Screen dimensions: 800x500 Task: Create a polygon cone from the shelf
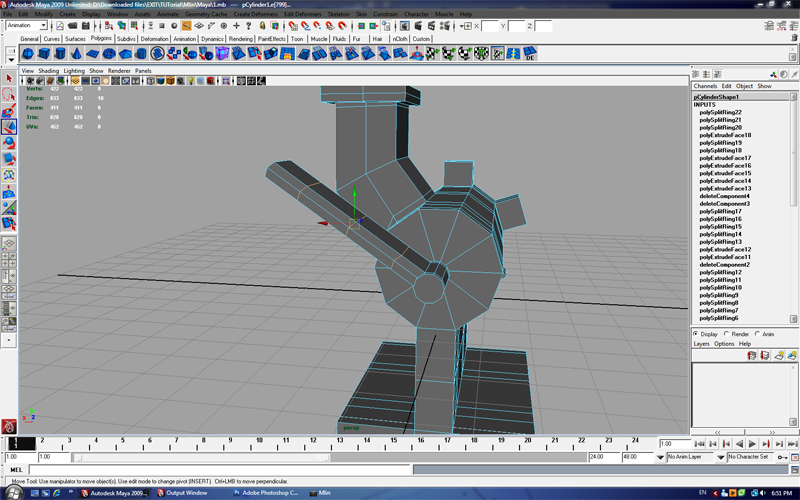(78, 53)
